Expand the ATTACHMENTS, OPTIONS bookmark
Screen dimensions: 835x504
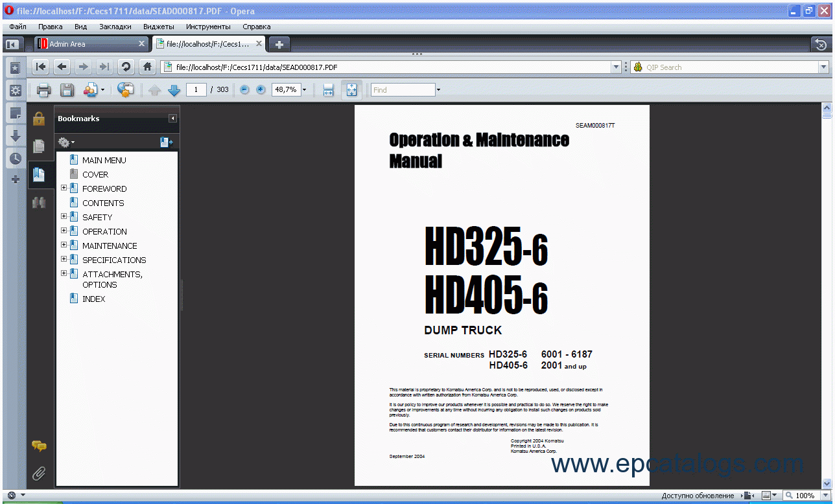[64, 273]
